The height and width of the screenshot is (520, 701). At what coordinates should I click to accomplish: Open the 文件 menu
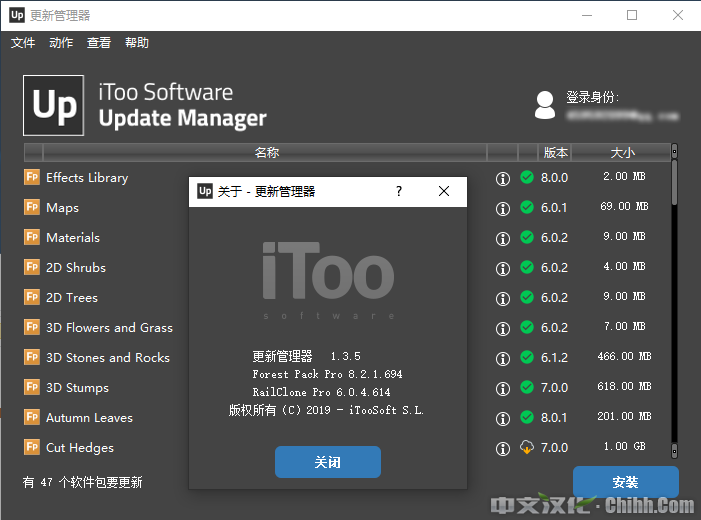coord(23,43)
